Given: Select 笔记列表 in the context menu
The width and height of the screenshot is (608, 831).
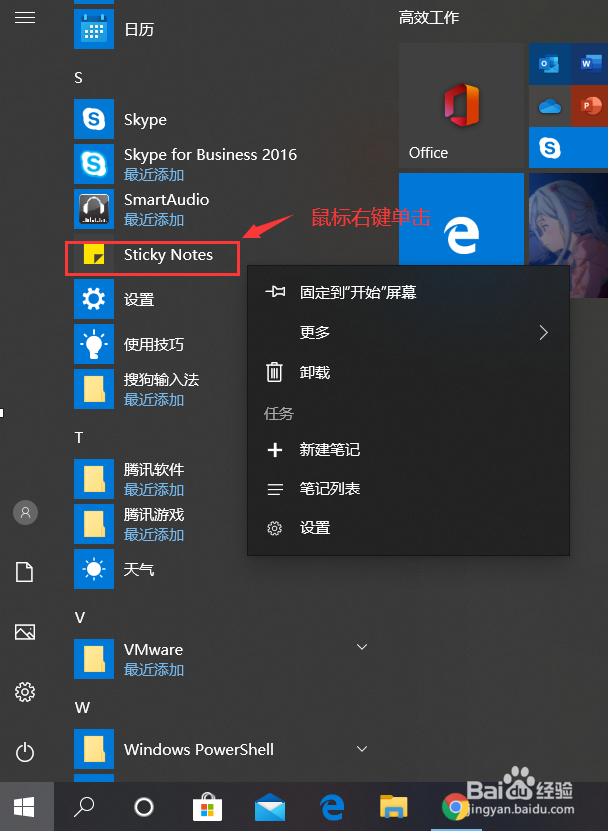Looking at the screenshot, I should pos(408,489).
